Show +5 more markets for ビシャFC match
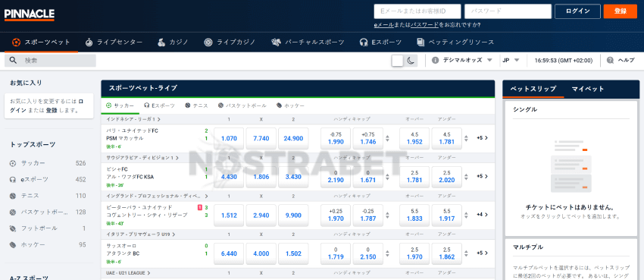The height and width of the screenshot is (280, 644). 482,176
